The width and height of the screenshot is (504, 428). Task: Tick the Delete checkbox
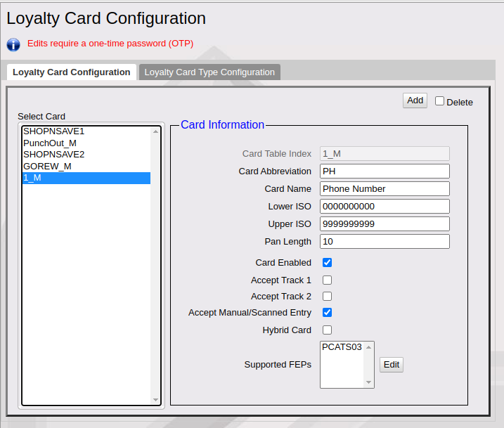coord(440,101)
